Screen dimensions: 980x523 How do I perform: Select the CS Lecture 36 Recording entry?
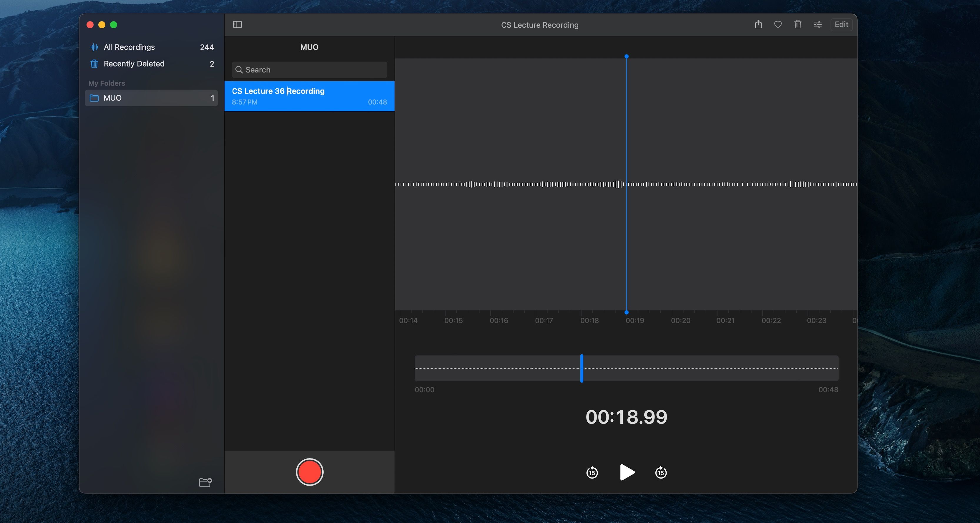point(309,96)
